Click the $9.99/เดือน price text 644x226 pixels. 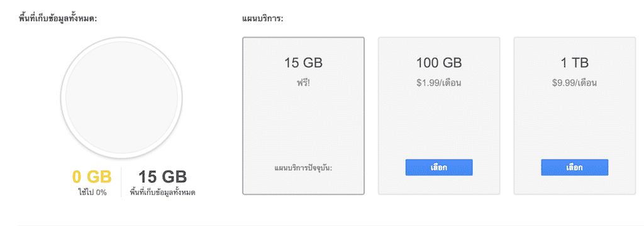click(x=574, y=83)
